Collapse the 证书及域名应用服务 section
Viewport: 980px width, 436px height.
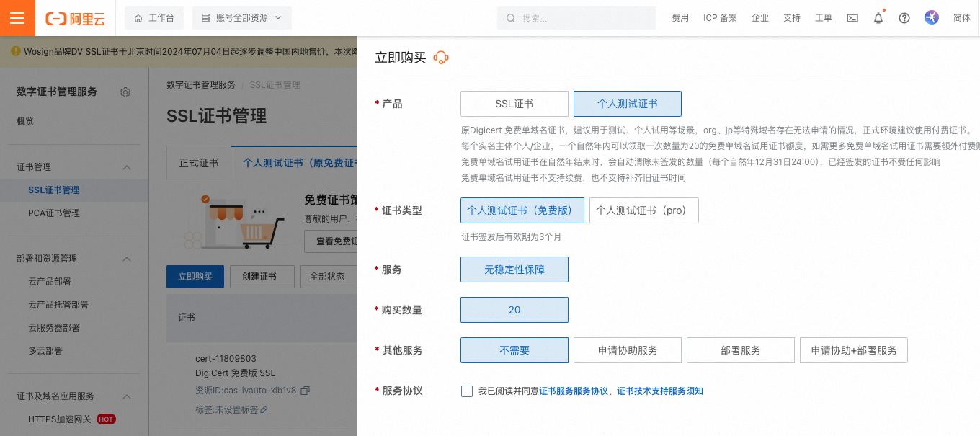click(x=127, y=396)
